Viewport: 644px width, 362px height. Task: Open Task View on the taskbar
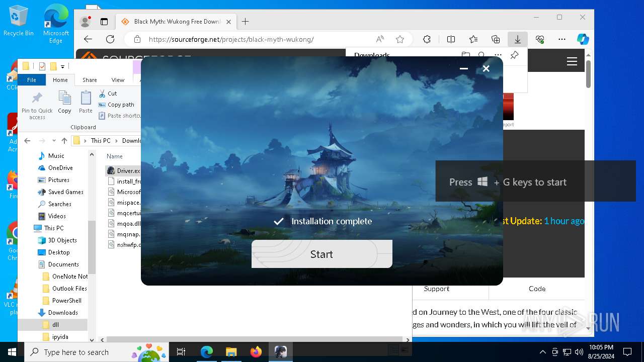pos(181,352)
